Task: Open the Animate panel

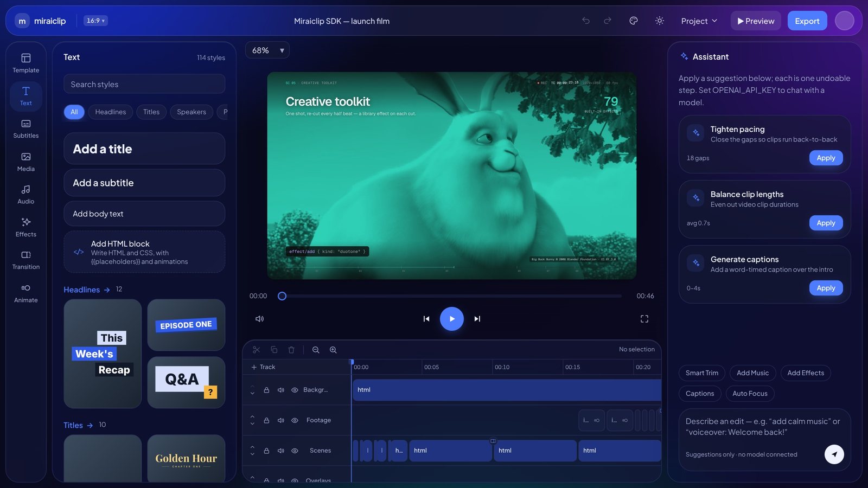Action: pos(26,293)
